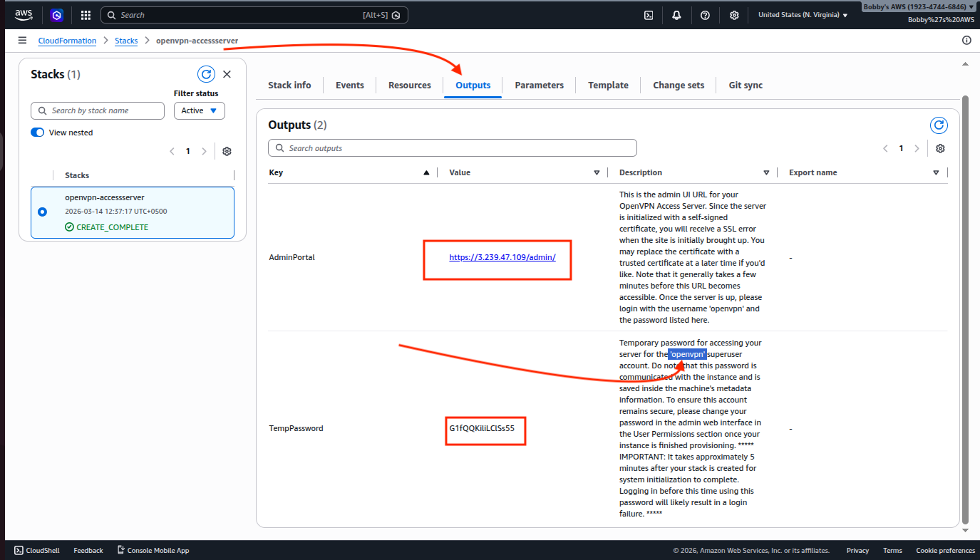
Task: Switch to the Events tab
Action: [x=349, y=85]
